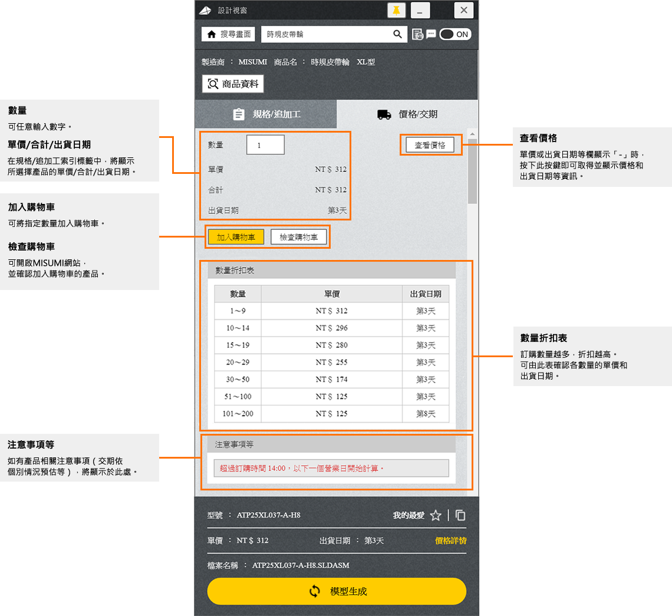
Task: Click the star to favorite ATP25XL037-A-H8
Action: (x=436, y=515)
